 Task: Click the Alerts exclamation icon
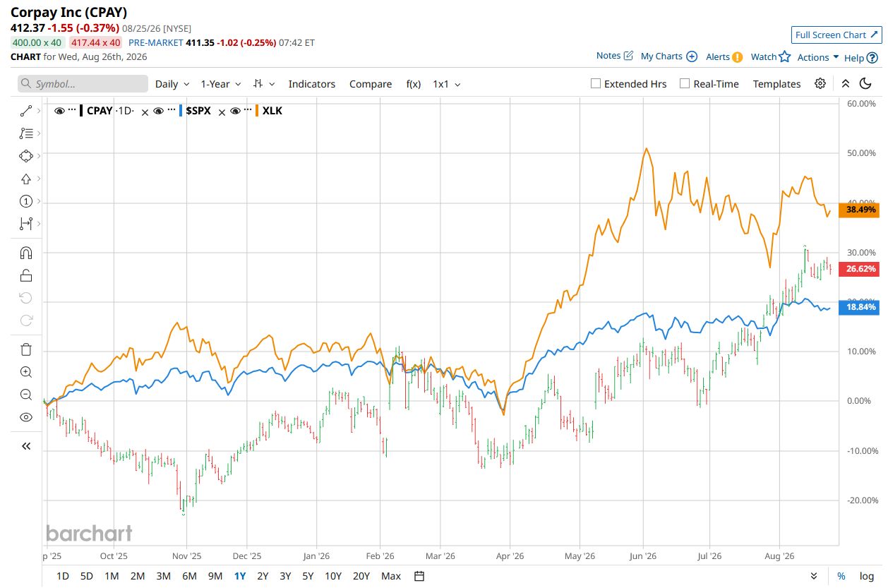tap(737, 57)
